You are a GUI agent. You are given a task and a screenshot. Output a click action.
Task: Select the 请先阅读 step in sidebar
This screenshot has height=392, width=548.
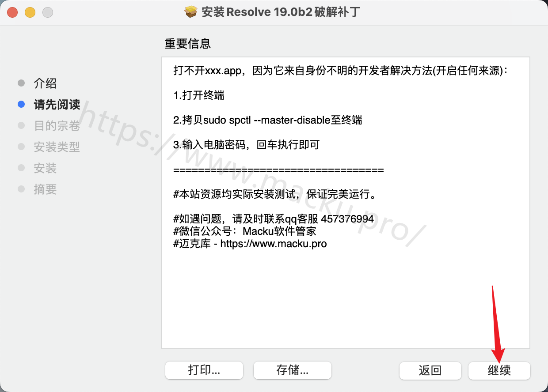click(x=57, y=105)
